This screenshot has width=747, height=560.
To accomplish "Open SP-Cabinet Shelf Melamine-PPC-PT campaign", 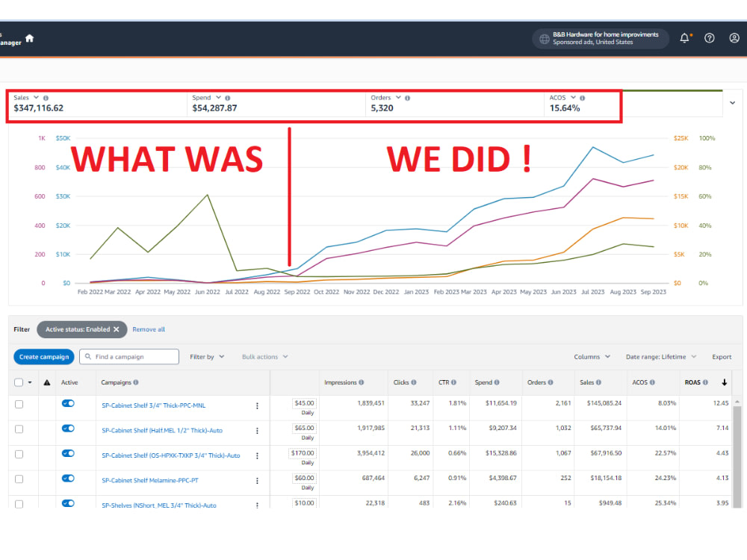I will click(x=150, y=480).
